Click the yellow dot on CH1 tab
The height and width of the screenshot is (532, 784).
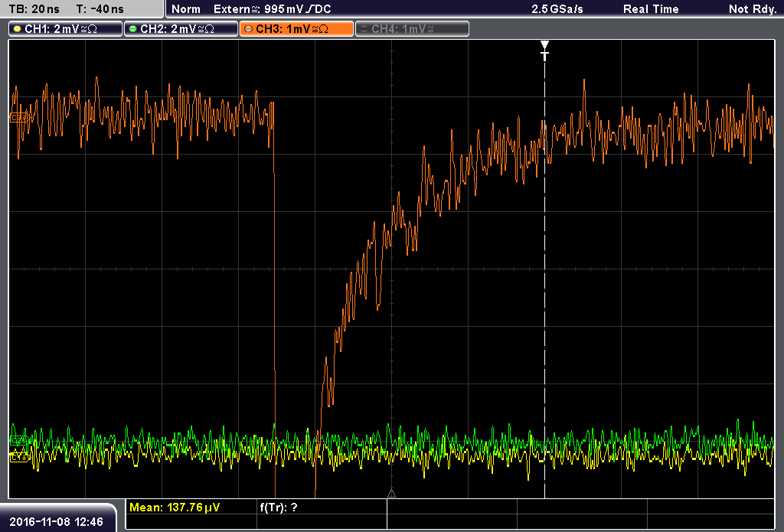click(18, 29)
